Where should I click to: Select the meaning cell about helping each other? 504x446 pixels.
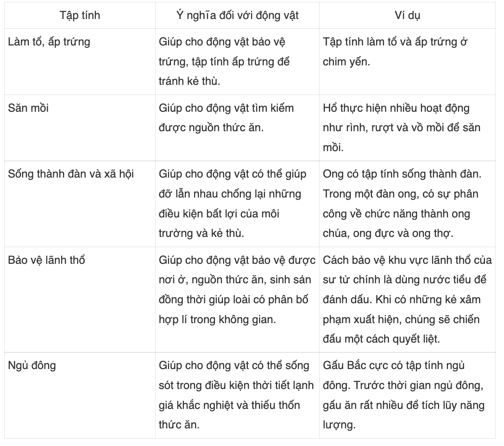pyautogui.click(x=237, y=204)
